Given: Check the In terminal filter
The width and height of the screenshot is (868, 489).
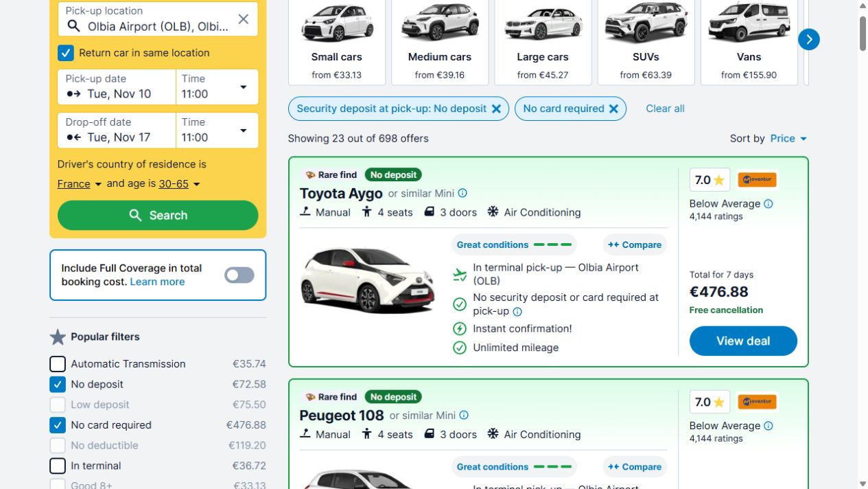Looking at the screenshot, I should click(58, 466).
